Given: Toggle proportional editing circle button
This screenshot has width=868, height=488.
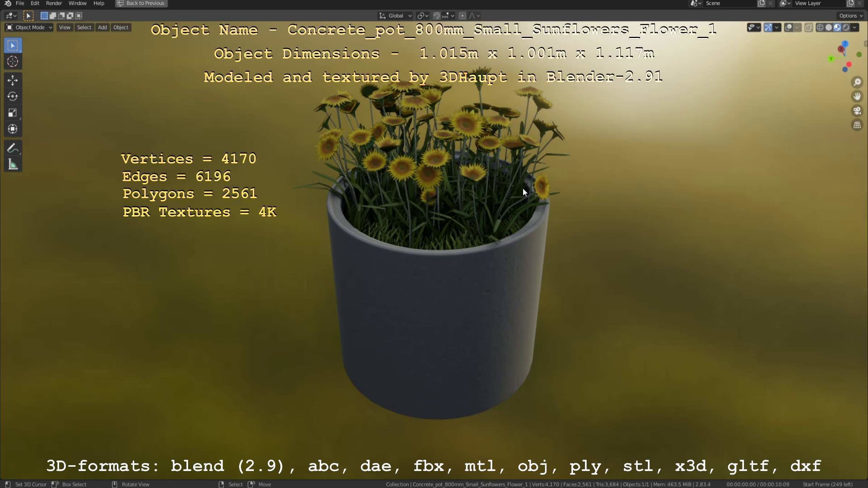Looking at the screenshot, I should click(x=462, y=16).
